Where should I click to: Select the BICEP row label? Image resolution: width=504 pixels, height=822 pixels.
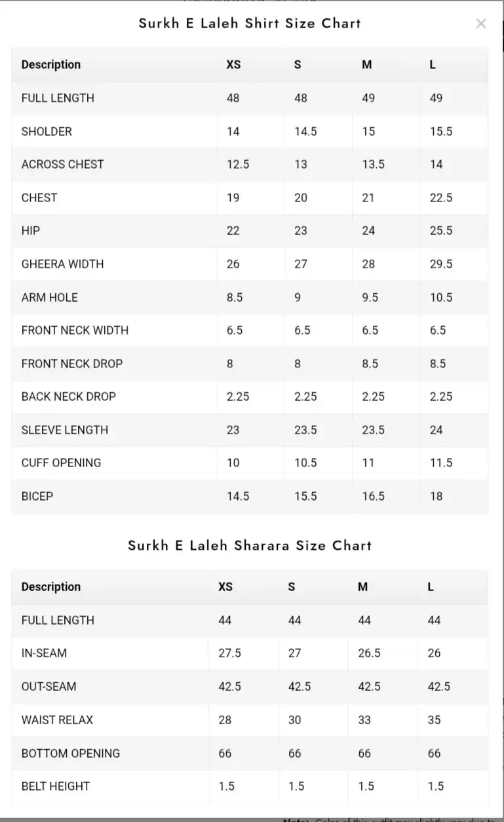click(37, 496)
